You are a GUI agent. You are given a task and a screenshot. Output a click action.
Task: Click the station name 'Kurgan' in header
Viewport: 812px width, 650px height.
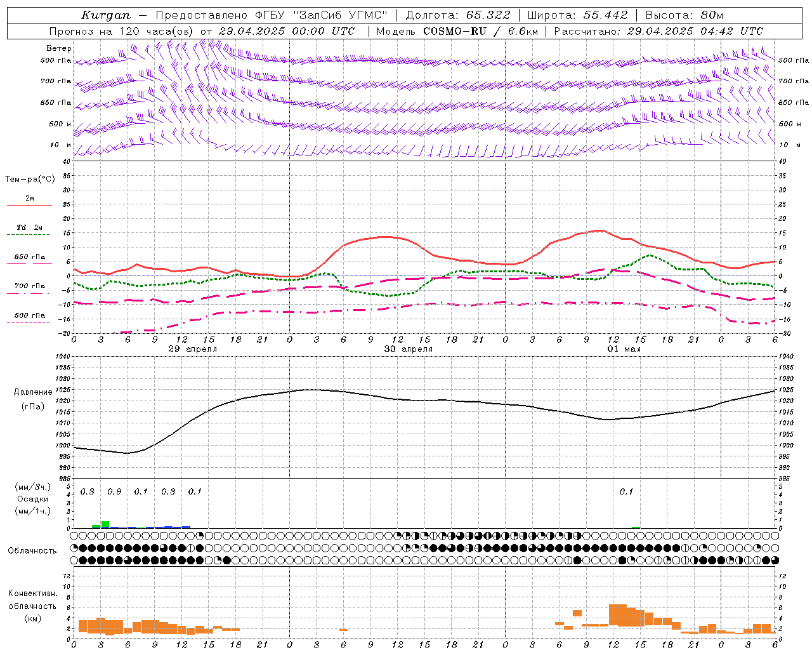105,15
